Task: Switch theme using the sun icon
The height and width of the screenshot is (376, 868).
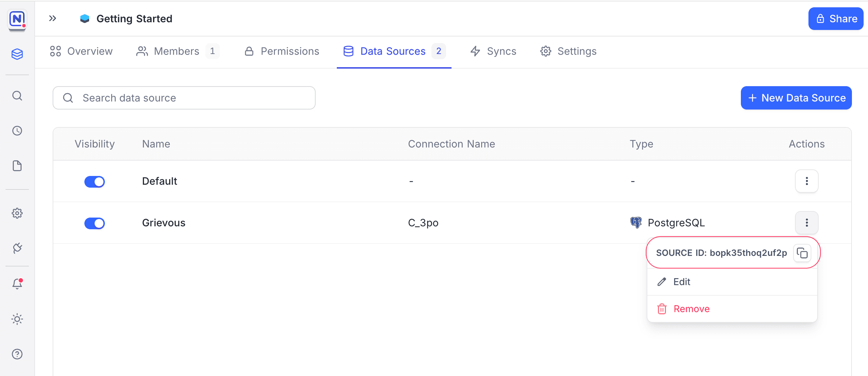Action: tap(17, 319)
